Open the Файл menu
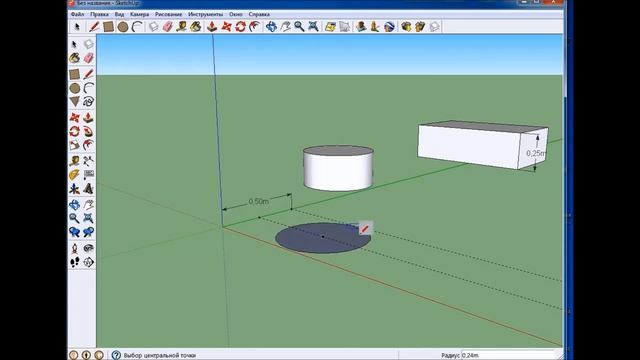This screenshot has width=640, height=360. tap(78, 14)
